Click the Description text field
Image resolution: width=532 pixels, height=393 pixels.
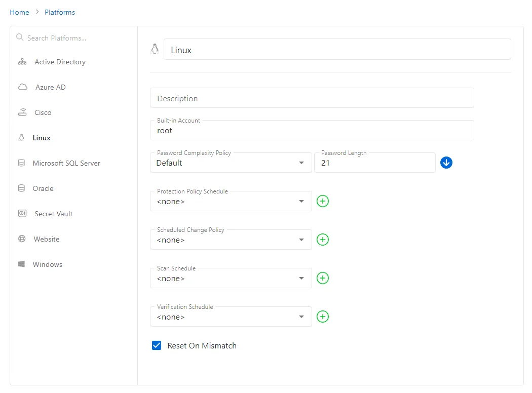click(312, 98)
